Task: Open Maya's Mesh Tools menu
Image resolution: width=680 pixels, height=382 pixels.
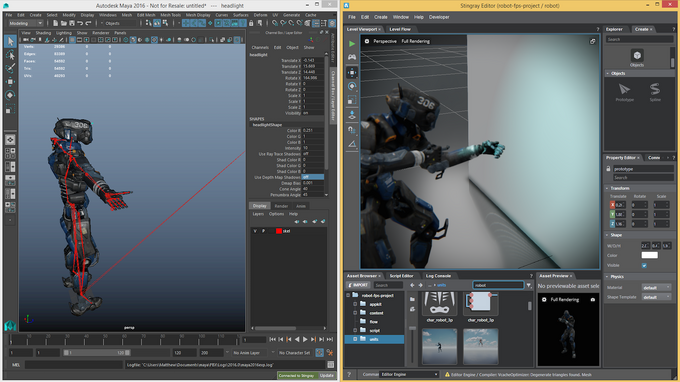Action: pos(170,15)
